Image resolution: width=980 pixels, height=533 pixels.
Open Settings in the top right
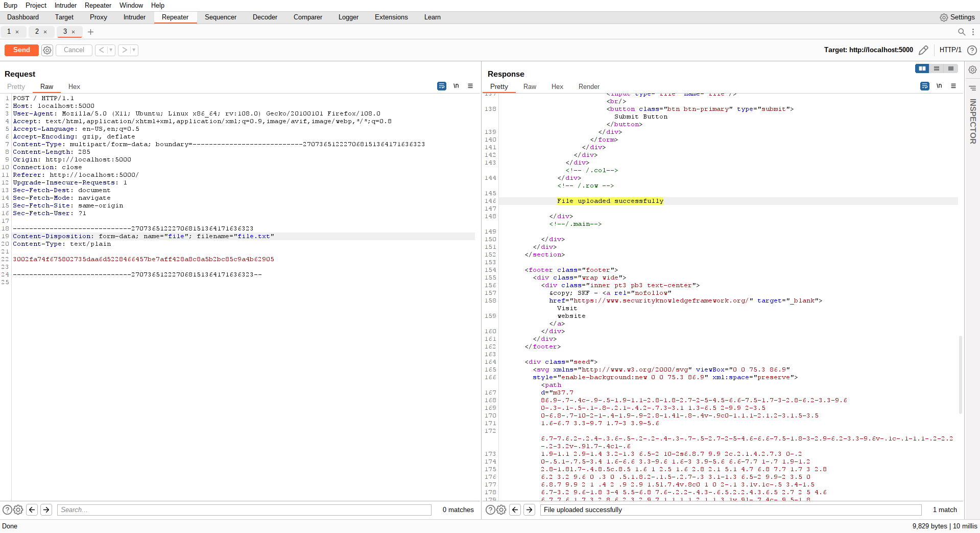958,17
